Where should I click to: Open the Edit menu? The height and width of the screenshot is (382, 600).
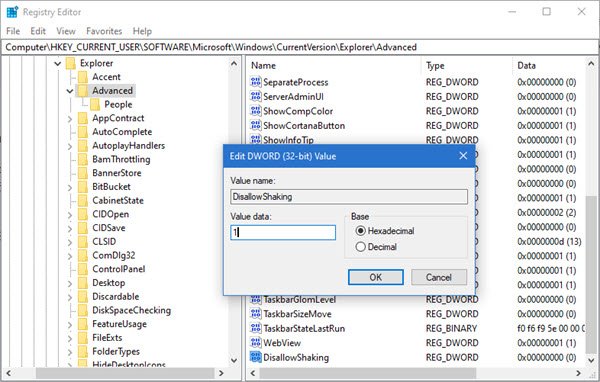[38, 31]
